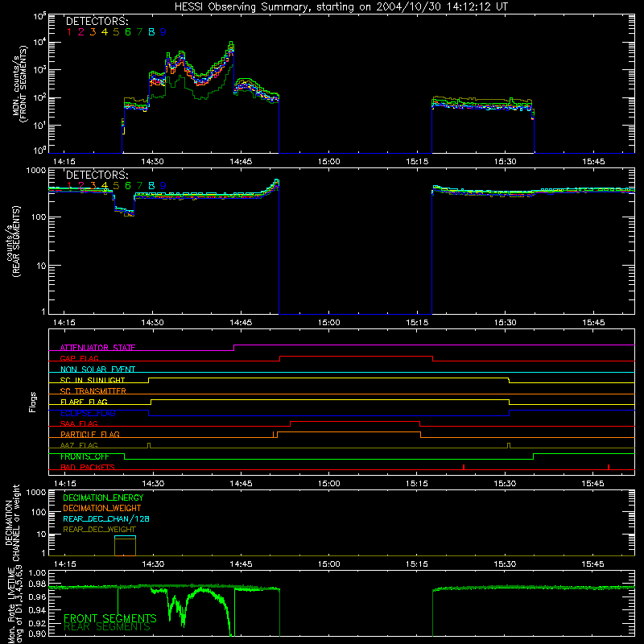The height and width of the screenshot is (644, 644).
Task: Click the SC_TRANSMITTER flag label
Action: pos(93,391)
